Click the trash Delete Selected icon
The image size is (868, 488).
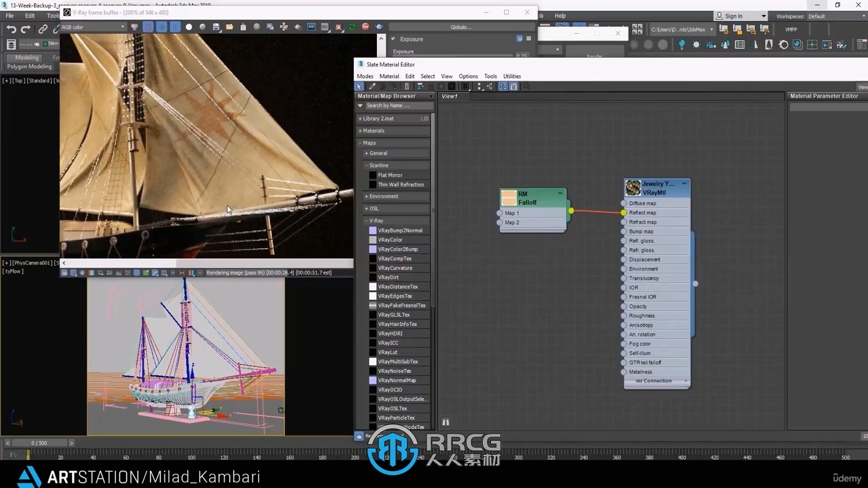coord(407,86)
